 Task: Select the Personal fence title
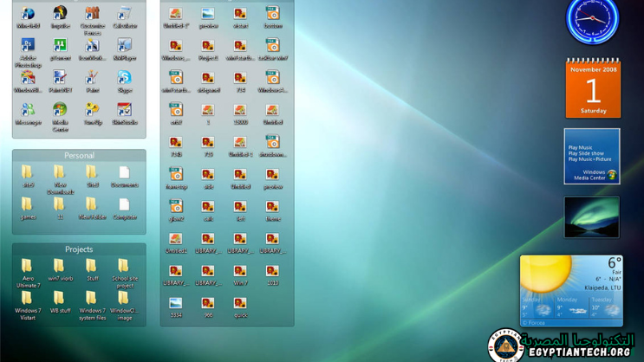[79, 155]
